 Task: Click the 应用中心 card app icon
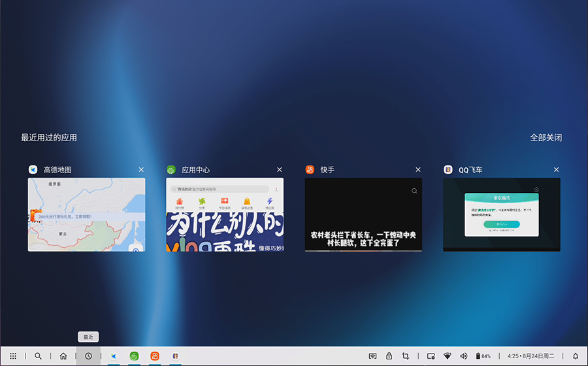[171, 170]
